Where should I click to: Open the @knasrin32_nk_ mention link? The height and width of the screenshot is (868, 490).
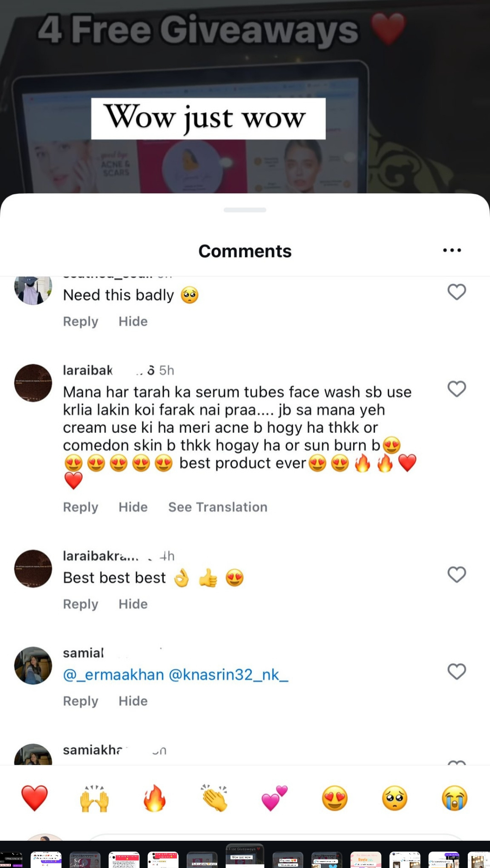click(228, 675)
